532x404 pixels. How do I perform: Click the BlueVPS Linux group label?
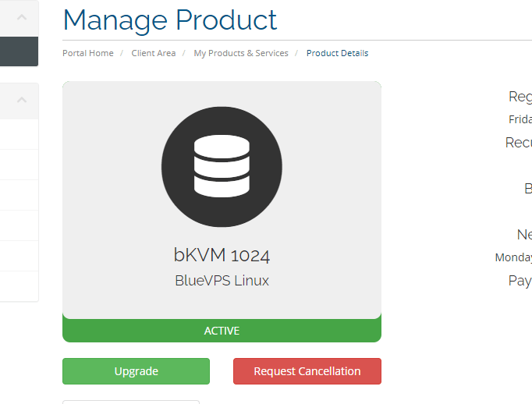(x=222, y=281)
